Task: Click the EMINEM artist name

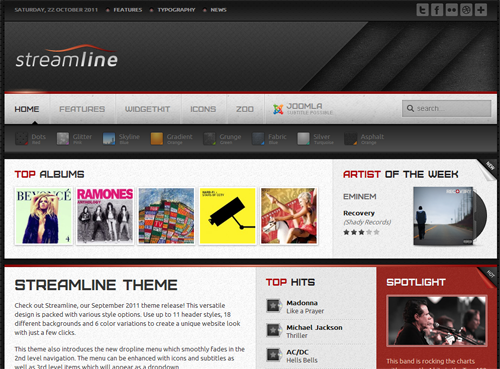Action: click(x=360, y=197)
